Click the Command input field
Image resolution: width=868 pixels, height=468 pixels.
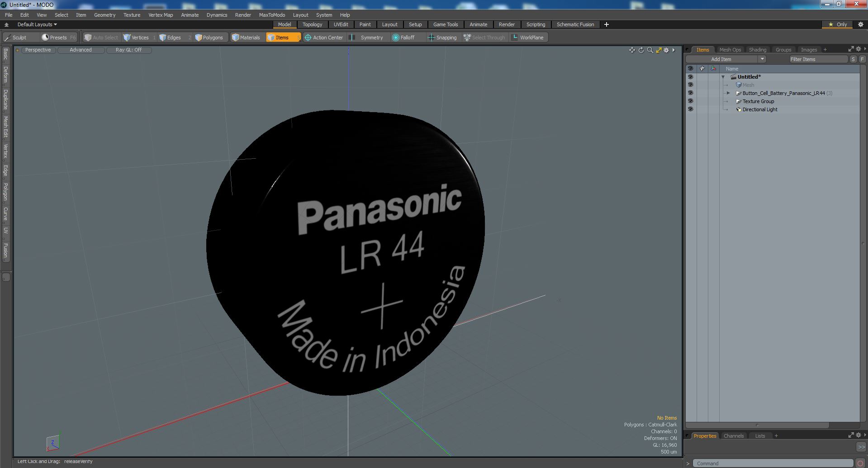[773, 463]
